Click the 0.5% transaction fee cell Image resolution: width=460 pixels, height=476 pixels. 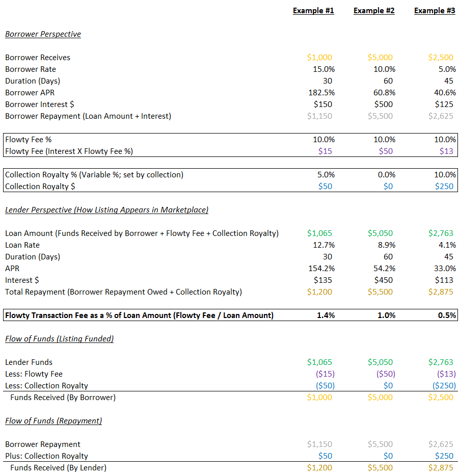(447, 315)
